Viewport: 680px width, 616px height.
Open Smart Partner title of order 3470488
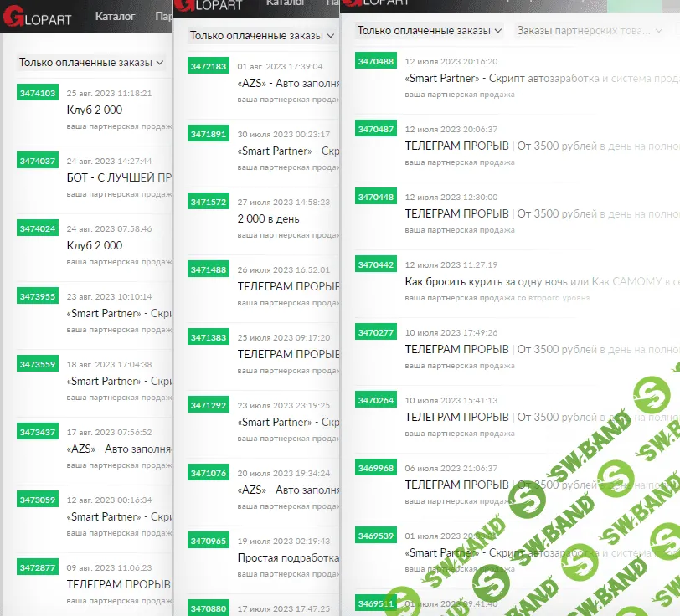click(542, 79)
